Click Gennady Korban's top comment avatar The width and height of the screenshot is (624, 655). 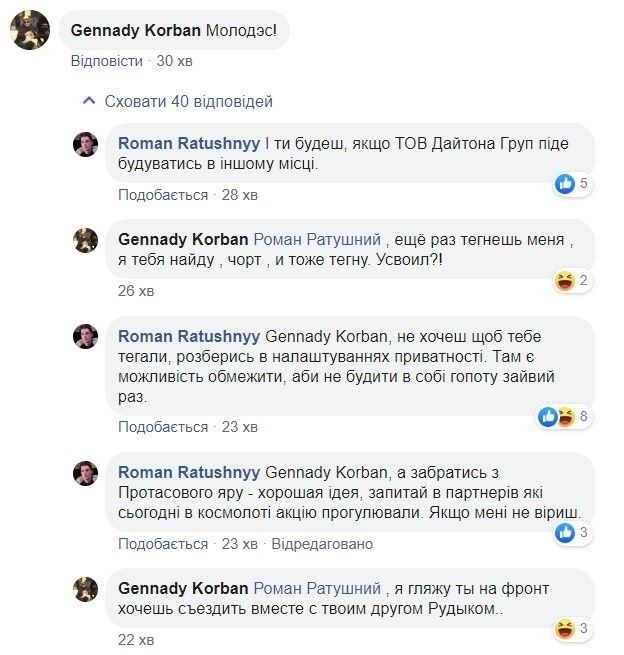(30, 31)
